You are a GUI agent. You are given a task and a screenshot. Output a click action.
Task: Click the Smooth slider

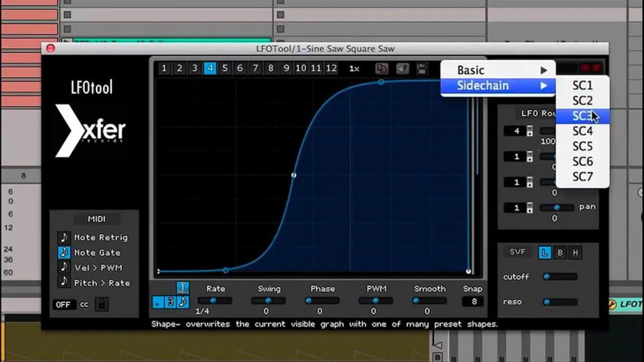(429, 301)
